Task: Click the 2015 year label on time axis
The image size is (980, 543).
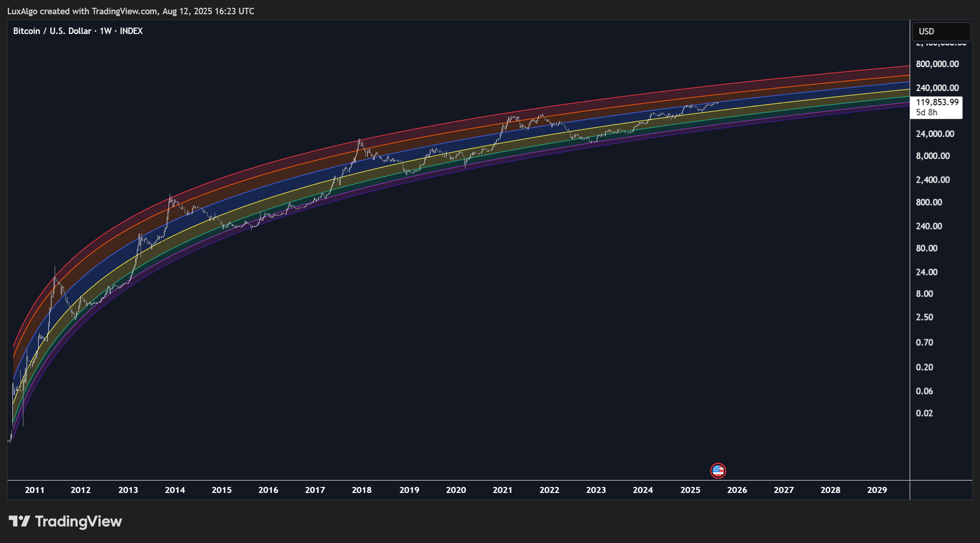Action: pos(221,490)
